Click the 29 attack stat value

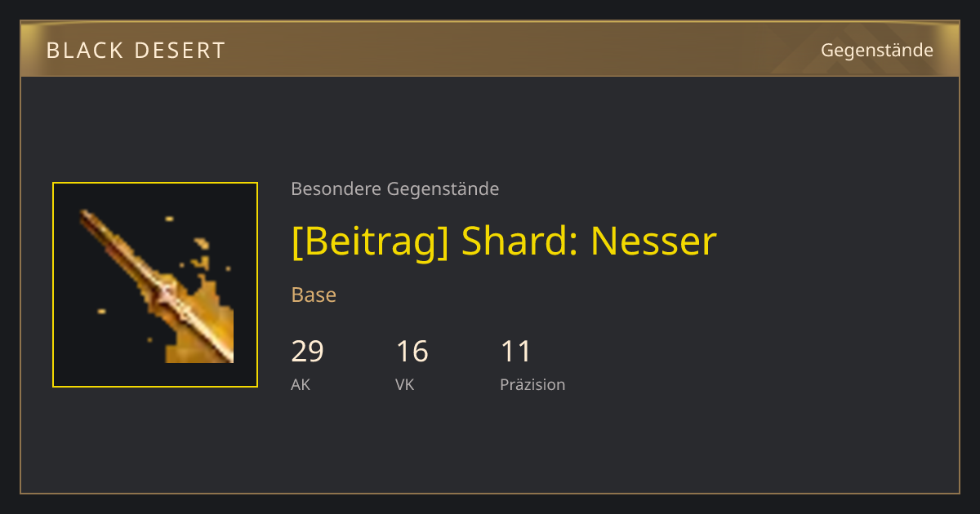[x=308, y=352]
